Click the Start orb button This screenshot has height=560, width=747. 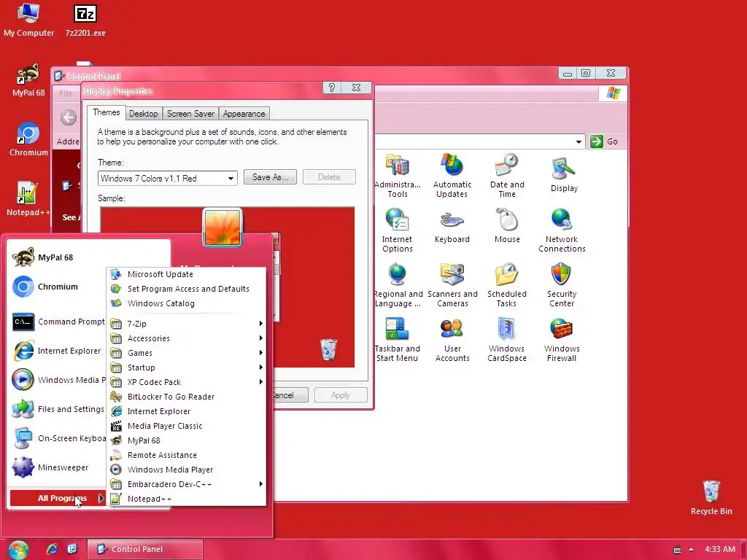tap(18, 550)
